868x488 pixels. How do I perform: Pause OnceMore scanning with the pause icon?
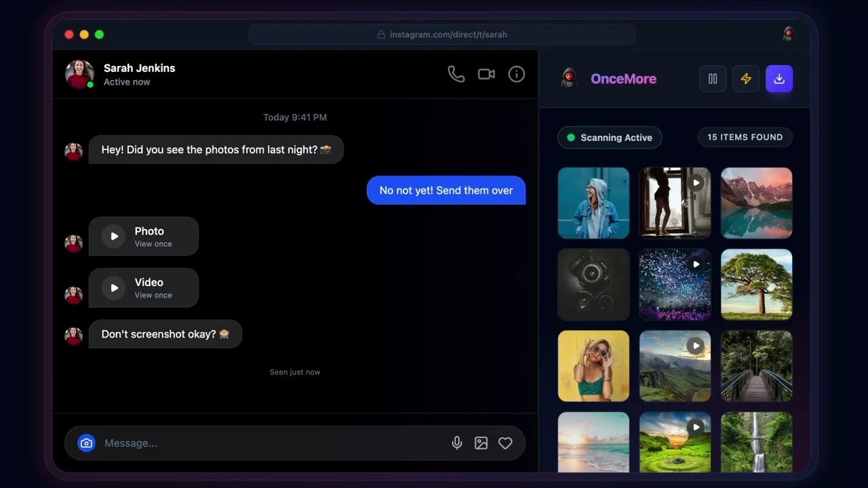click(x=712, y=79)
